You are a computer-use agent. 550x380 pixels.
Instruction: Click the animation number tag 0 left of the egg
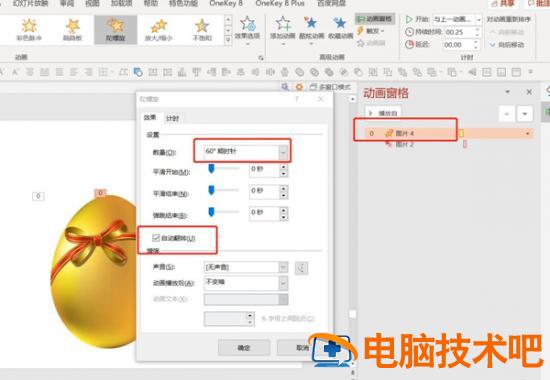click(38, 196)
